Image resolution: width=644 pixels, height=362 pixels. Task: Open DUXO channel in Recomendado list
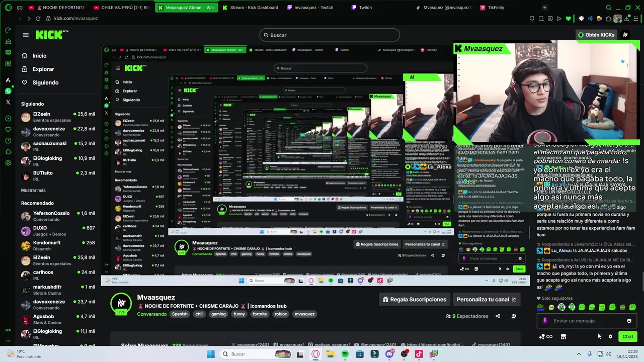[x=58, y=231]
